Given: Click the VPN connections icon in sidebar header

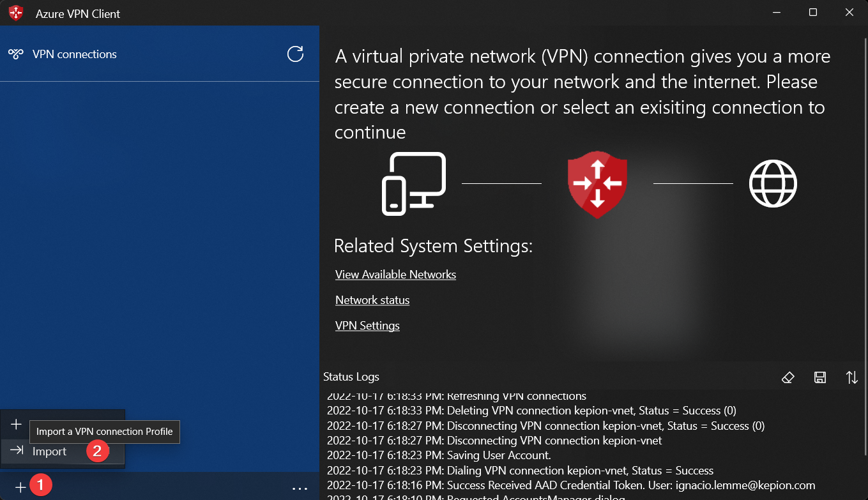Looking at the screenshot, I should click(16, 54).
